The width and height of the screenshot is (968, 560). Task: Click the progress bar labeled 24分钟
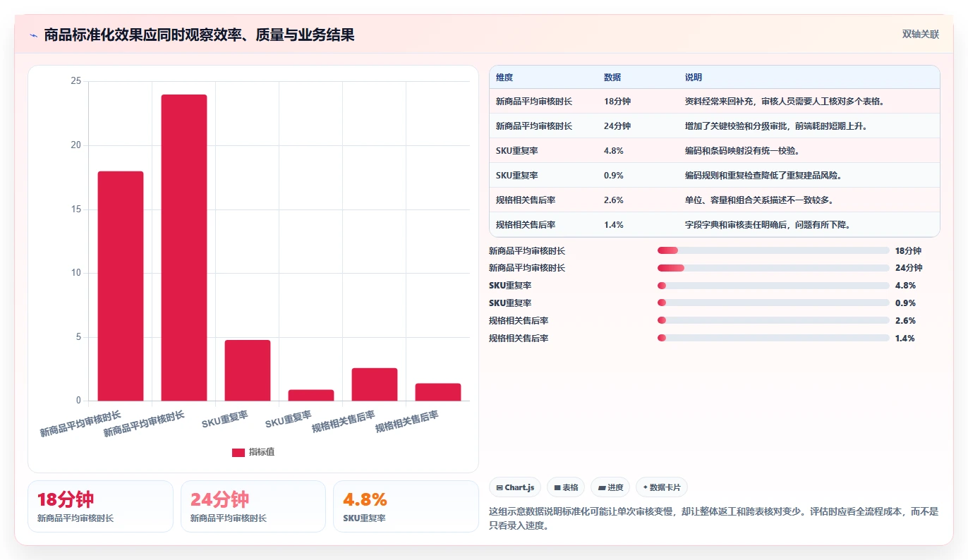(773, 268)
